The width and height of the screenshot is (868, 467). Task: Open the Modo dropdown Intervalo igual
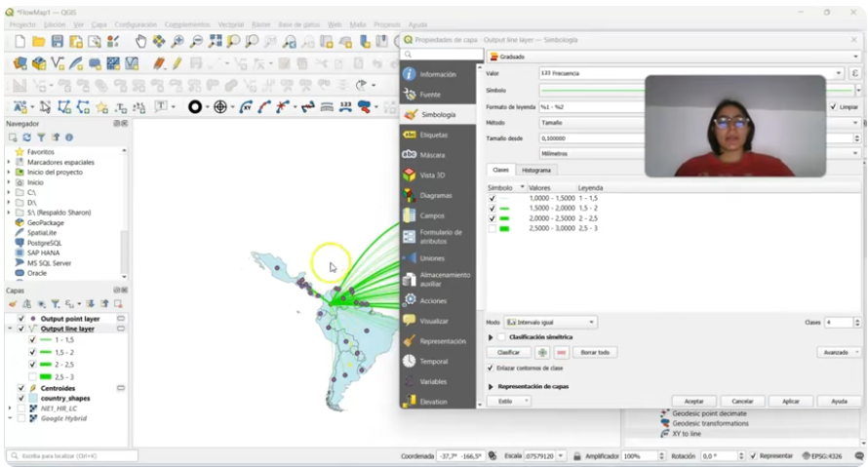(550, 322)
